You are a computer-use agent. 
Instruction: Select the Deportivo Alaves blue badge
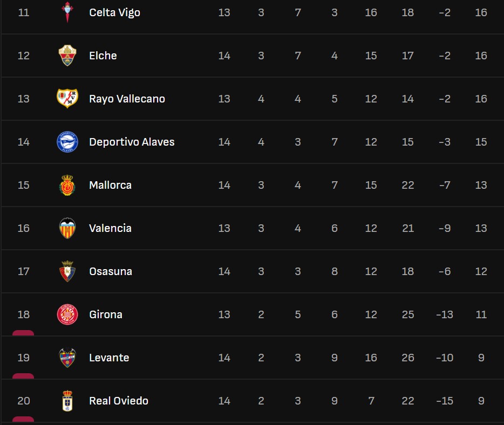tap(67, 142)
